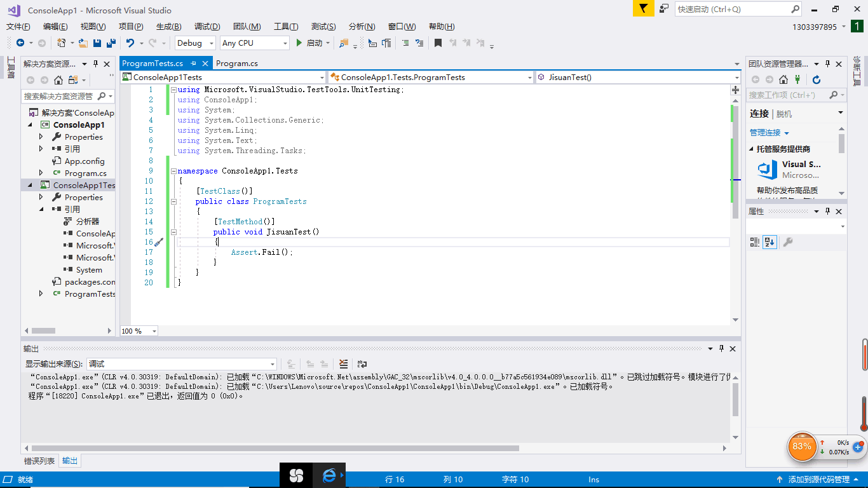Click the Send Feedback icon beside notifications
This screenshot has height=488, width=868.
[664, 8]
